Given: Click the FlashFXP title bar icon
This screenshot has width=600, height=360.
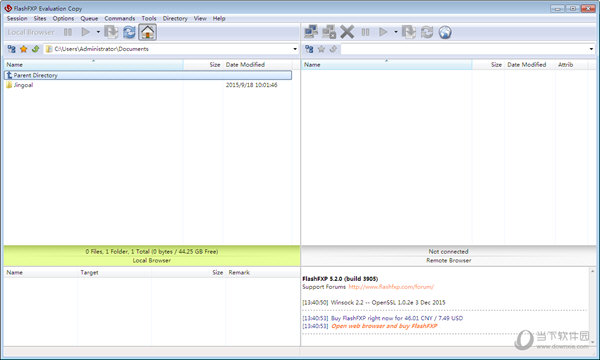Looking at the screenshot, I should click(8, 8).
